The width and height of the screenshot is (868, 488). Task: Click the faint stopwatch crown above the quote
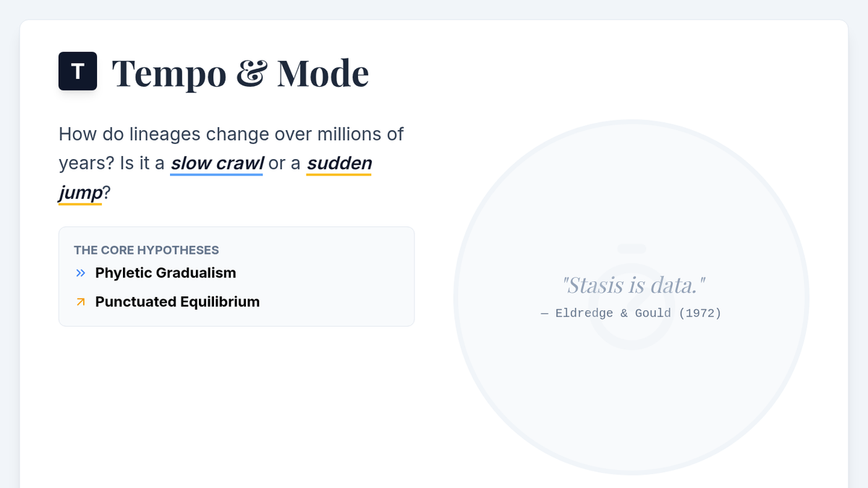[x=631, y=249]
